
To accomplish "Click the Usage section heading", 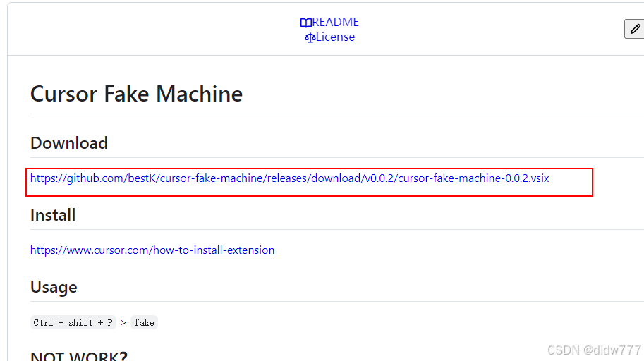I will (54, 287).
